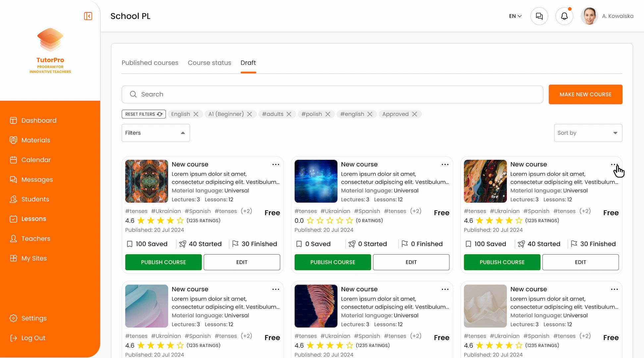Click the blue glowing course thumbnail
Screen dimensions: 644x358
pos(316,181)
